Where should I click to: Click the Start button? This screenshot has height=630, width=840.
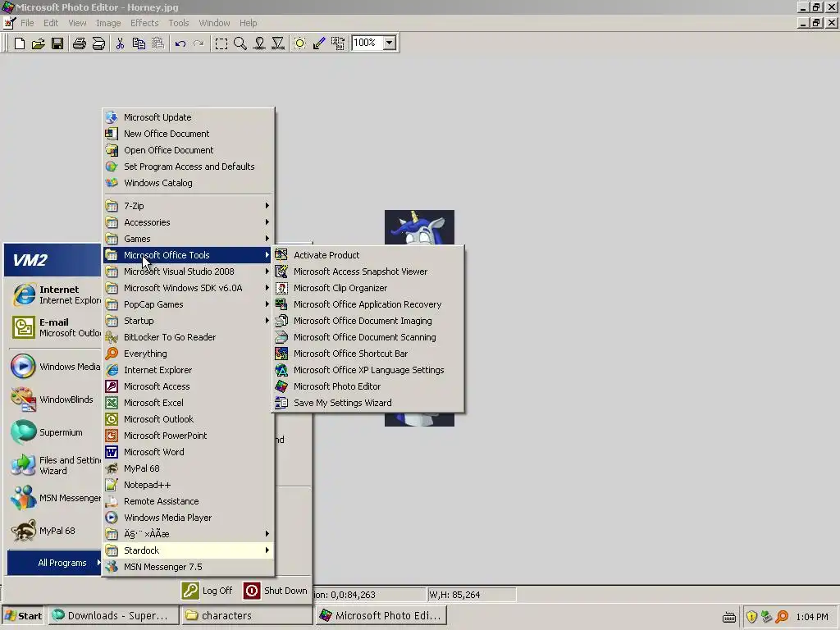[24, 615]
